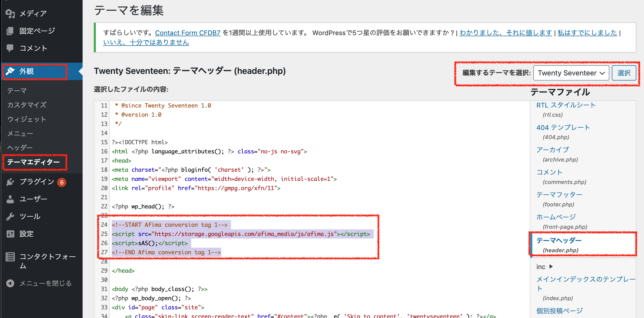Click the Settings sliders icon

point(10,234)
